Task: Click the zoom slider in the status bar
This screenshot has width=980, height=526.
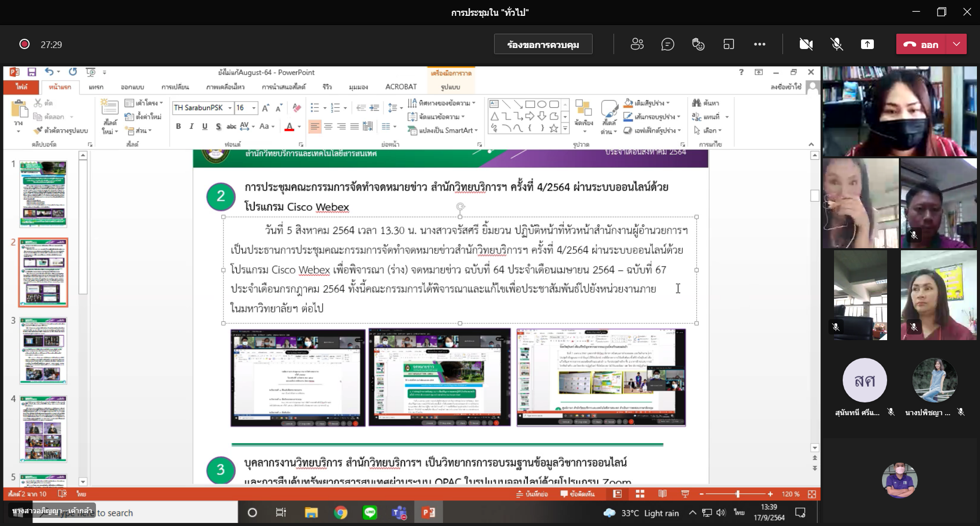Action: click(x=738, y=494)
